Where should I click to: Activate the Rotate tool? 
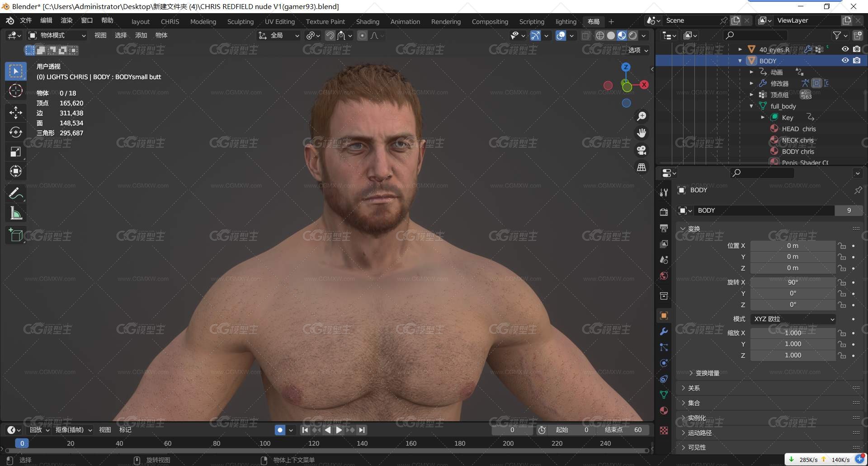coord(16,132)
